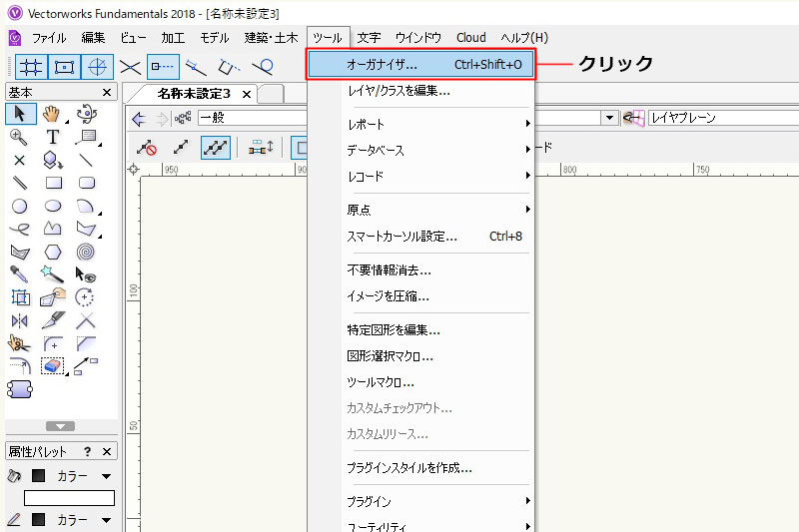Enable unrestricted interactive scaling mode

point(216,148)
